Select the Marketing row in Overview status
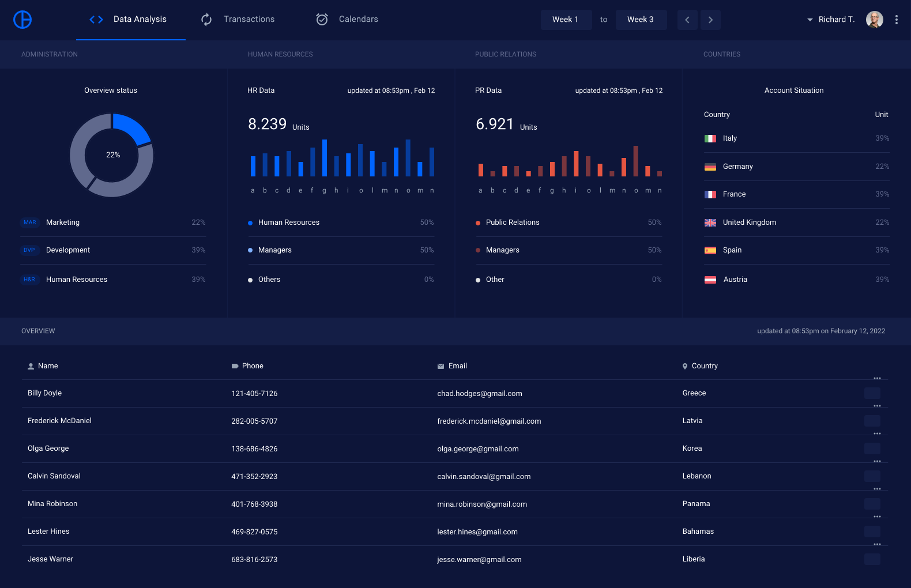The image size is (911, 588). (113, 223)
